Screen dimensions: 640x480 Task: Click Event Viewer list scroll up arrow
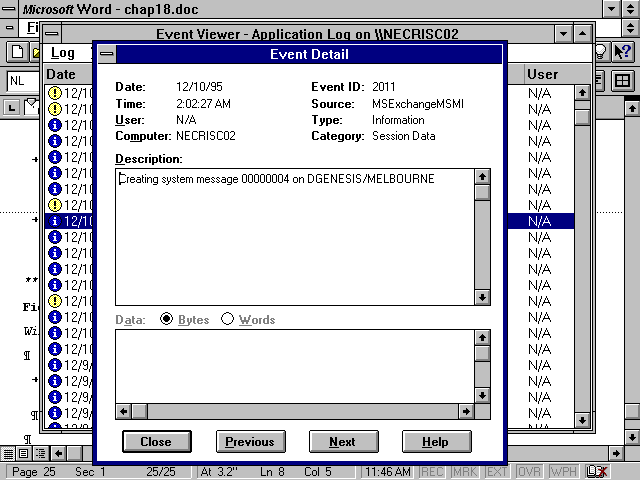(x=582, y=93)
